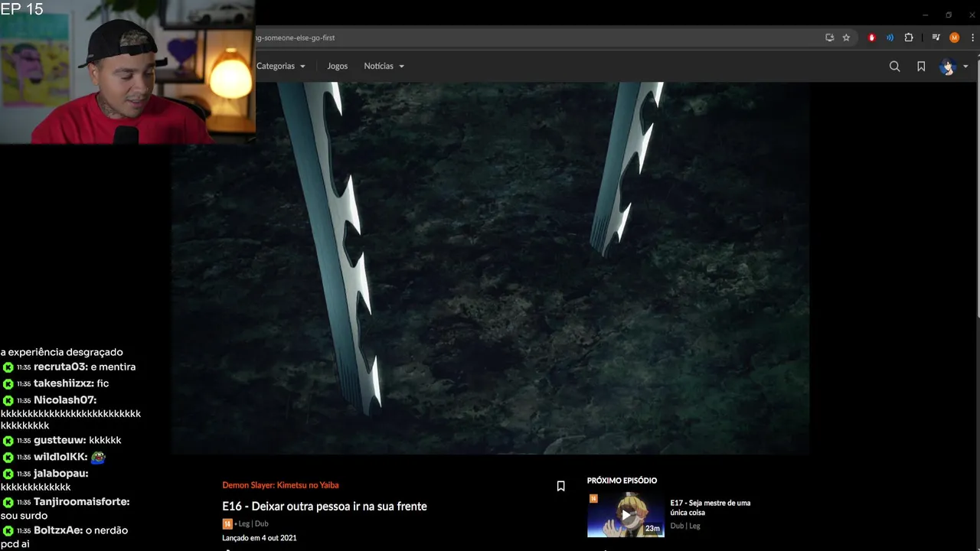Open the Crunchyroll search icon

[894, 67]
